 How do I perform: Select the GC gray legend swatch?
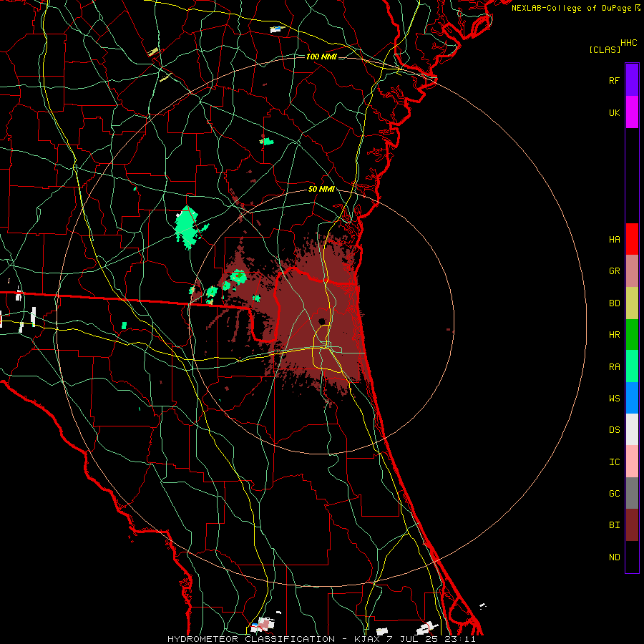coord(632,493)
